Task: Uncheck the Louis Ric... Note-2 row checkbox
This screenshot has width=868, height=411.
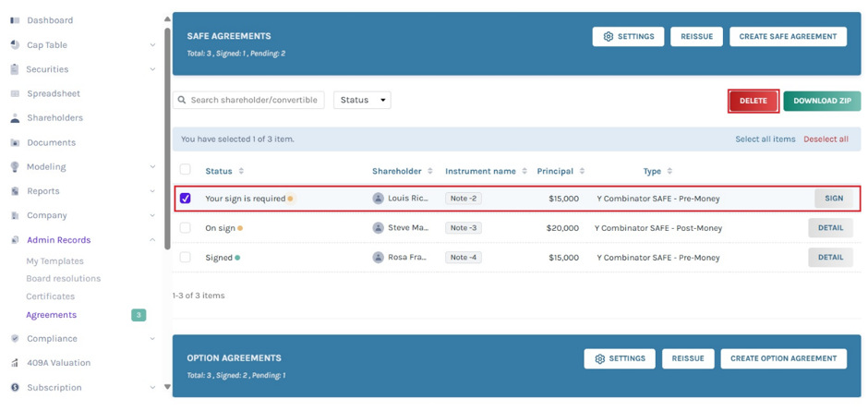Action: [186, 199]
